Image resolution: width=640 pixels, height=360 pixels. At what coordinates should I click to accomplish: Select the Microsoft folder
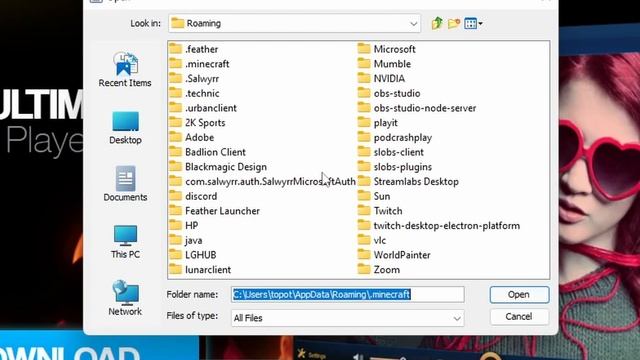pos(387,49)
